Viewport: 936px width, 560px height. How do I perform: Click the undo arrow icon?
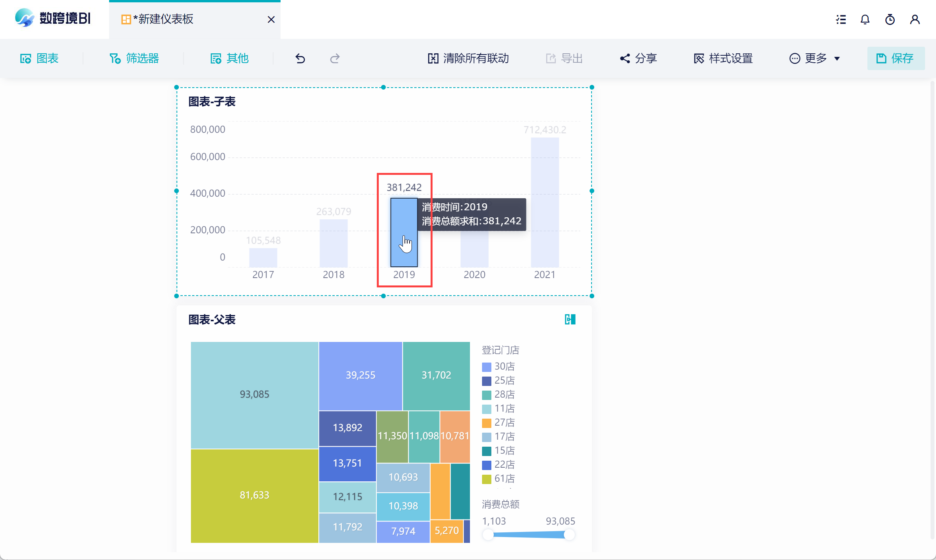pos(300,58)
